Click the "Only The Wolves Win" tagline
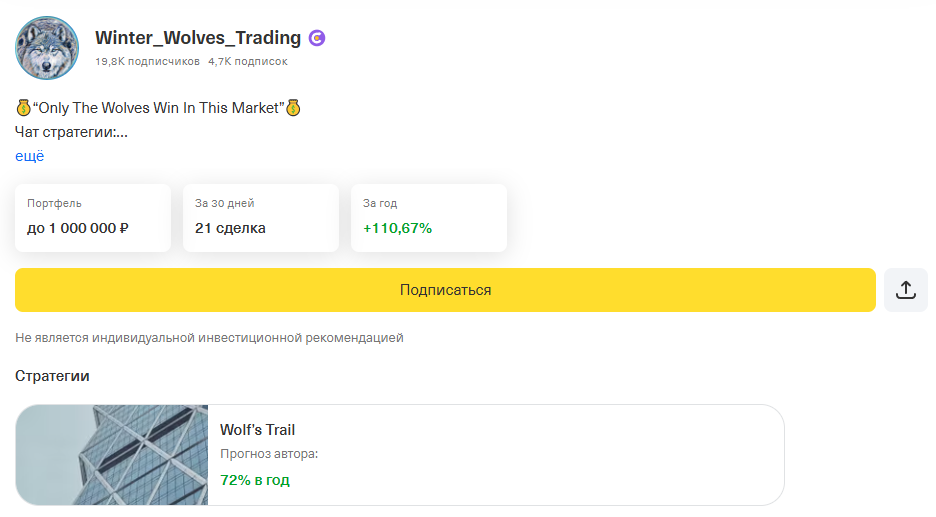Viewport: 936px width, 517px height. (158, 107)
